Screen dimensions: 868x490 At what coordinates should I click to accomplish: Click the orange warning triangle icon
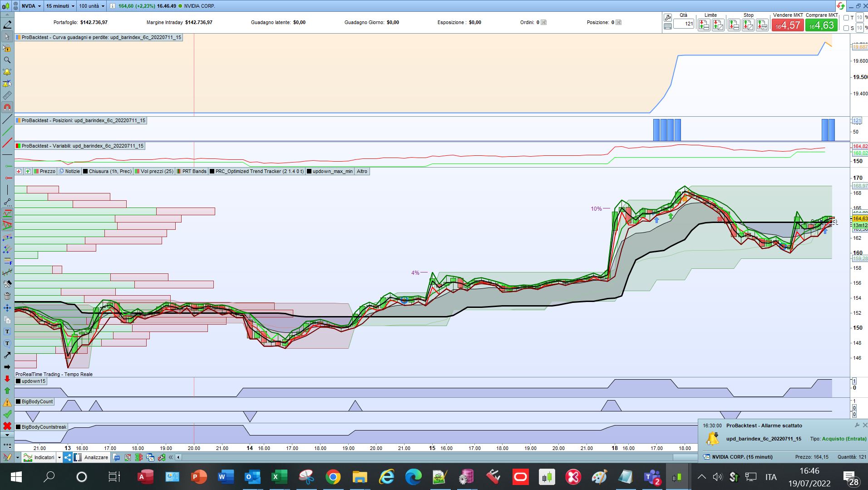coord(7,402)
